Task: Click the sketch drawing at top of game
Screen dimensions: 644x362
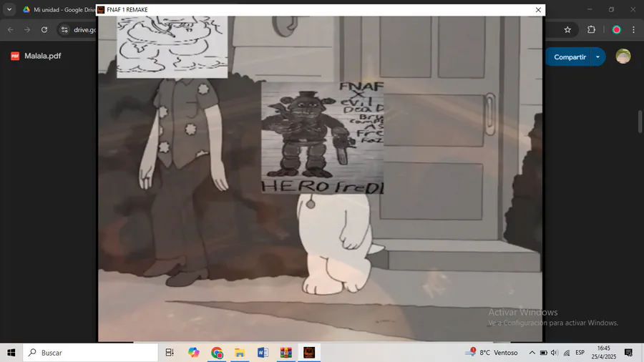Action: pos(172,47)
